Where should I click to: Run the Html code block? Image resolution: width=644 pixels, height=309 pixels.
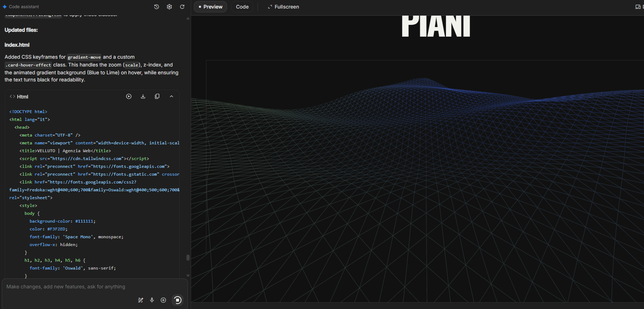[x=129, y=96]
